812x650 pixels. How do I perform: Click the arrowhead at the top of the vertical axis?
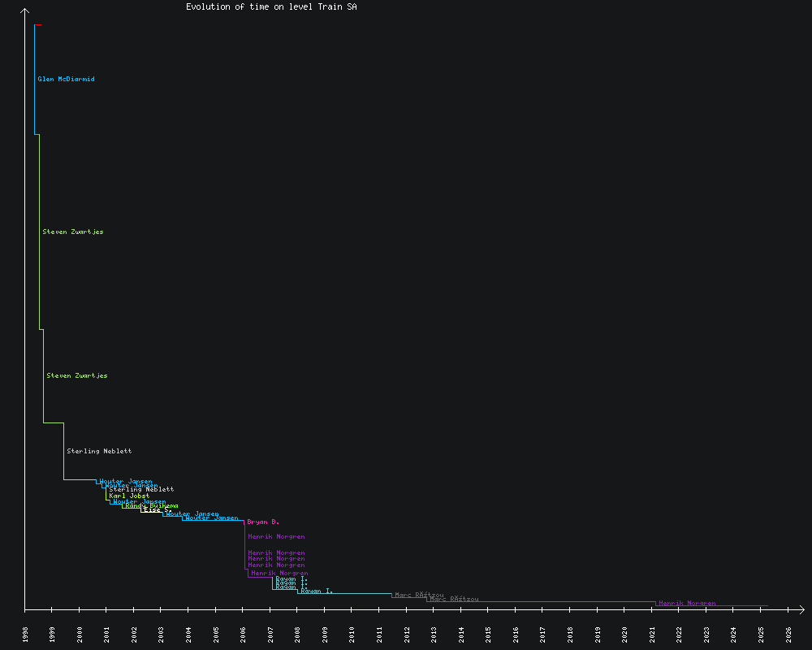coord(25,11)
